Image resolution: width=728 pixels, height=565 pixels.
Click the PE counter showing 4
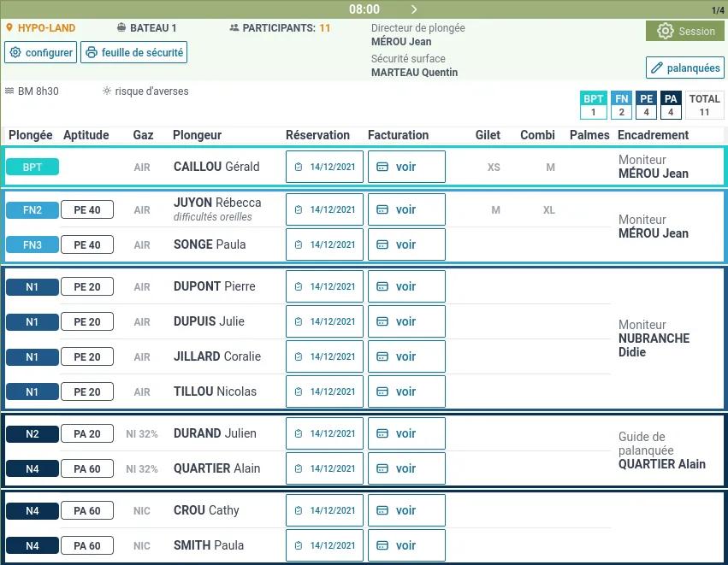pos(646,104)
